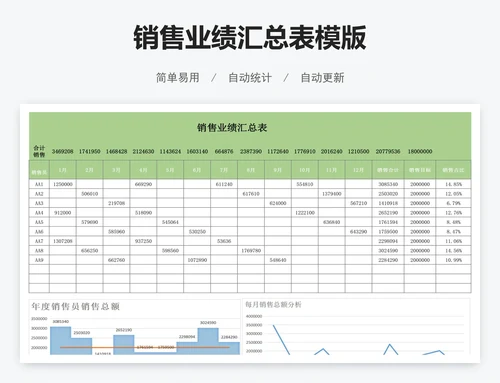Select AA5 May value 545064
The width and height of the screenshot is (500, 383).
click(x=170, y=222)
